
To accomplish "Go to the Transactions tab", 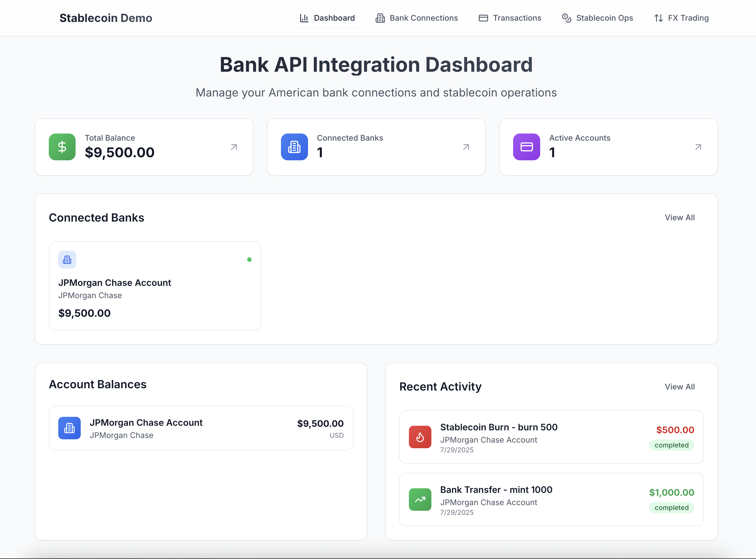I will click(510, 18).
